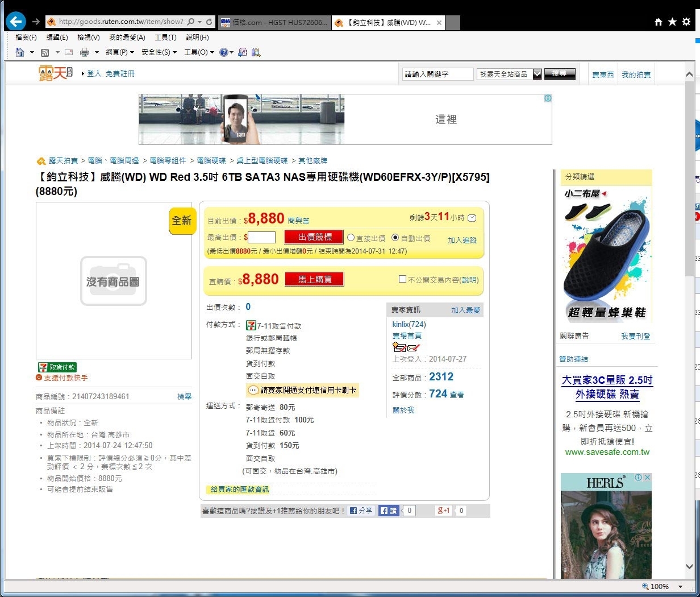
Task: Click the Facebook 讚 like button
Action: (389, 511)
